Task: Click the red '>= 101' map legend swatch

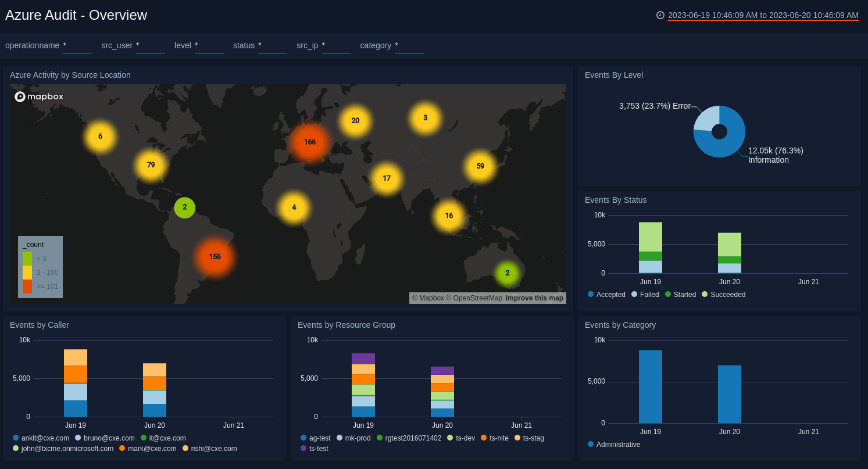Action: click(27, 287)
